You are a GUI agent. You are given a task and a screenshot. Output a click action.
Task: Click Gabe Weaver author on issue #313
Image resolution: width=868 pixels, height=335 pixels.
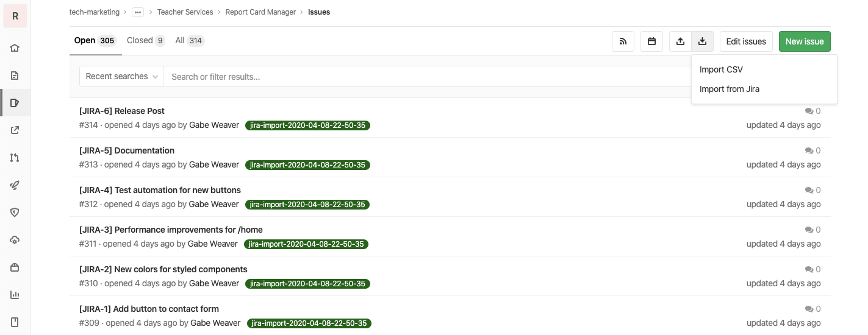214,164
